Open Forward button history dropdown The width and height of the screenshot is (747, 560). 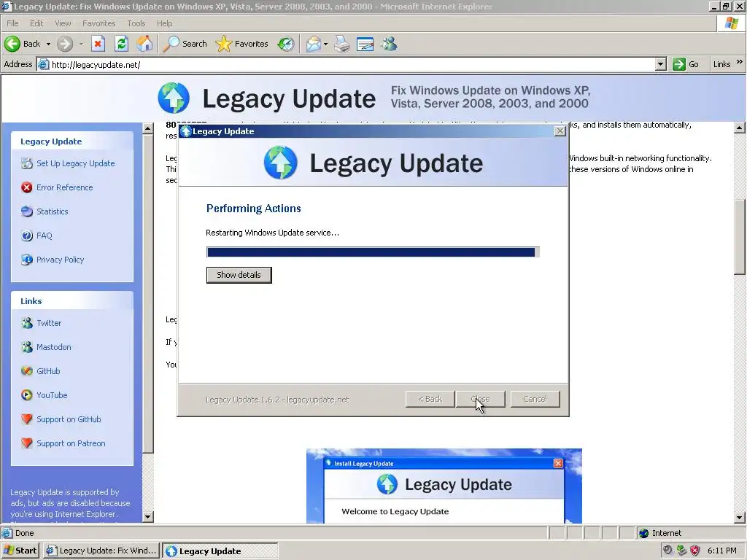click(81, 44)
